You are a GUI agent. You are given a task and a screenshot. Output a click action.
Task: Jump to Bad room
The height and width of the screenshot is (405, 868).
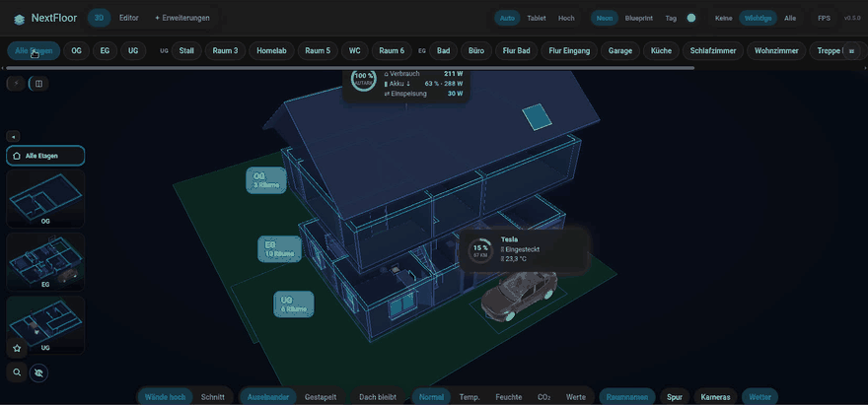coord(444,51)
